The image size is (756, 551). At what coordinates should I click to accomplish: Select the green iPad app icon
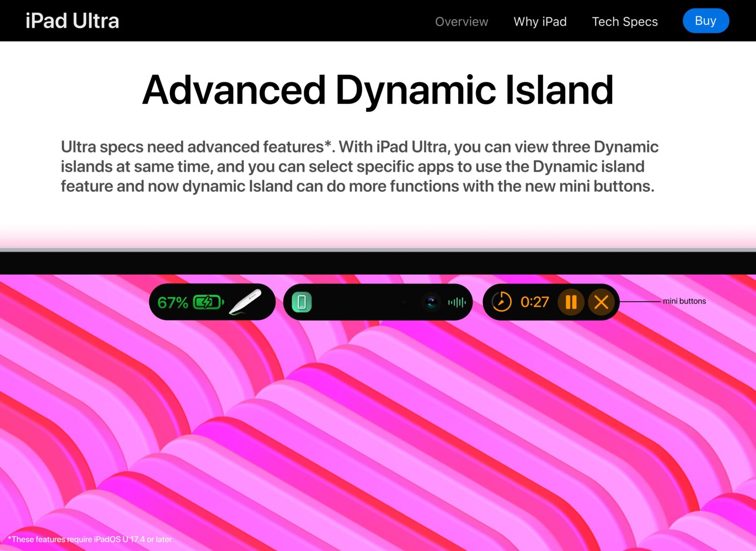click(x=302, y=302)
